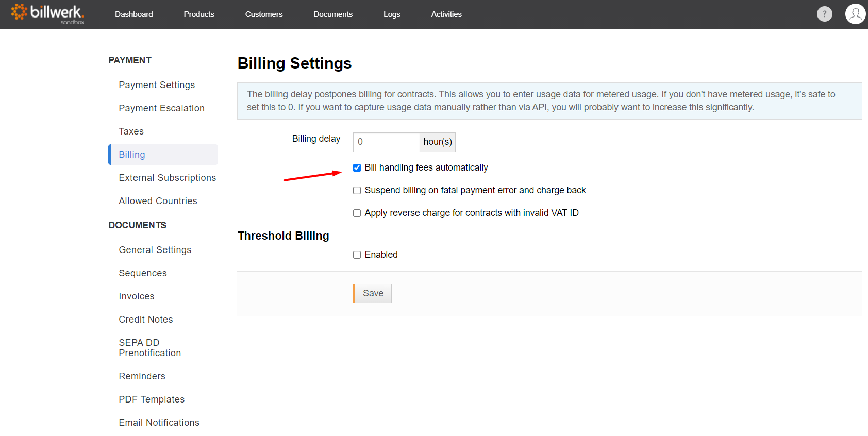Open SEPA DD Prenotification settings

tap(149, 348)
